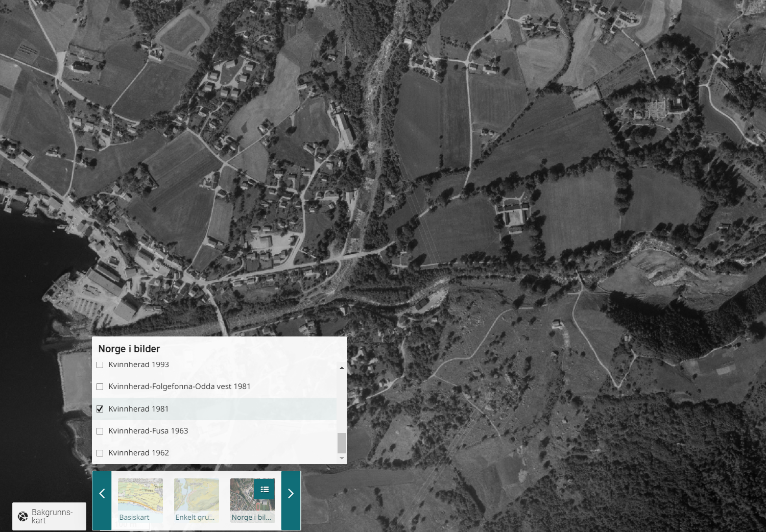Select the Basiskart background map thumbnail
The width and height of the screenshot is (766, 532).
click(140, 495)
